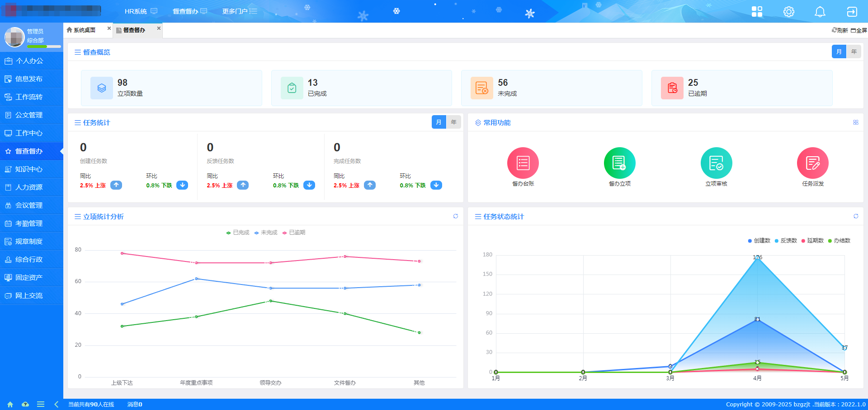Refresh the 立项统计分析 chart
Screen dimensions: 868x410
click(455, 216)
